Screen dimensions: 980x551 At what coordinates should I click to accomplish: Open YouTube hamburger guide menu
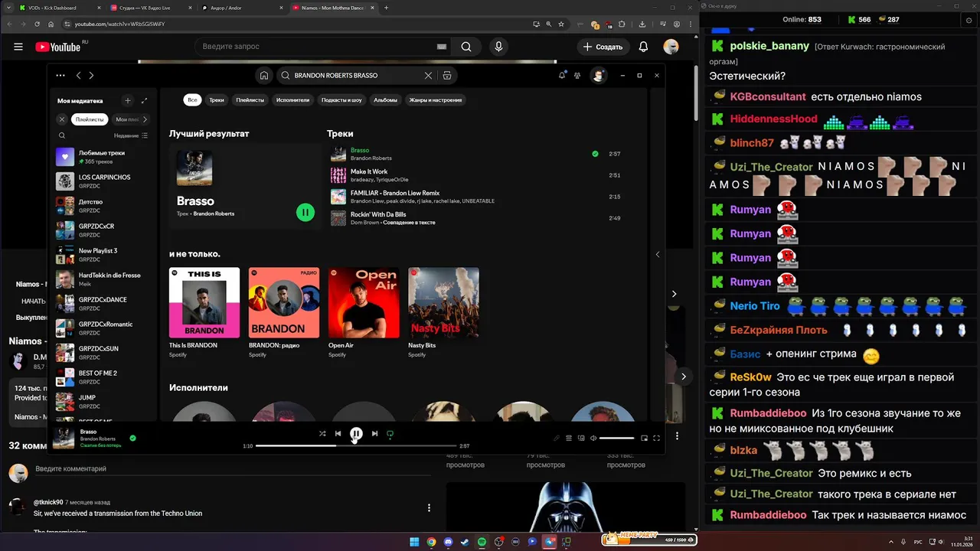pyautogui.click(x=18, y=47)
